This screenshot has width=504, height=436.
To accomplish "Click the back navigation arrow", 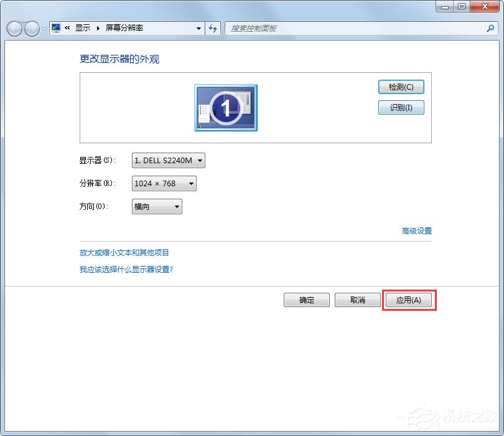I will coord(14,28).
